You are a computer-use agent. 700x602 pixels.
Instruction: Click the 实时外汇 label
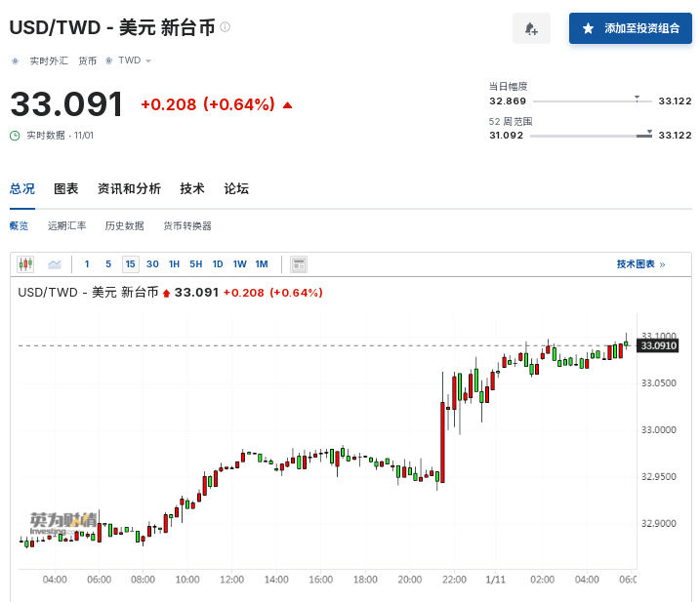pyautogui.click(x=49, y=61)
